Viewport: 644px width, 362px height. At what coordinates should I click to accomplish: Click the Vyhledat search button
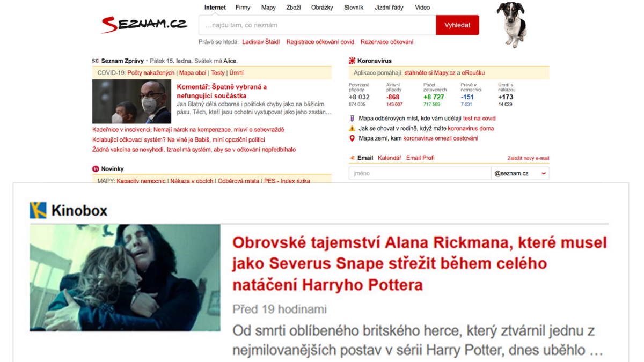click(458, 25)
